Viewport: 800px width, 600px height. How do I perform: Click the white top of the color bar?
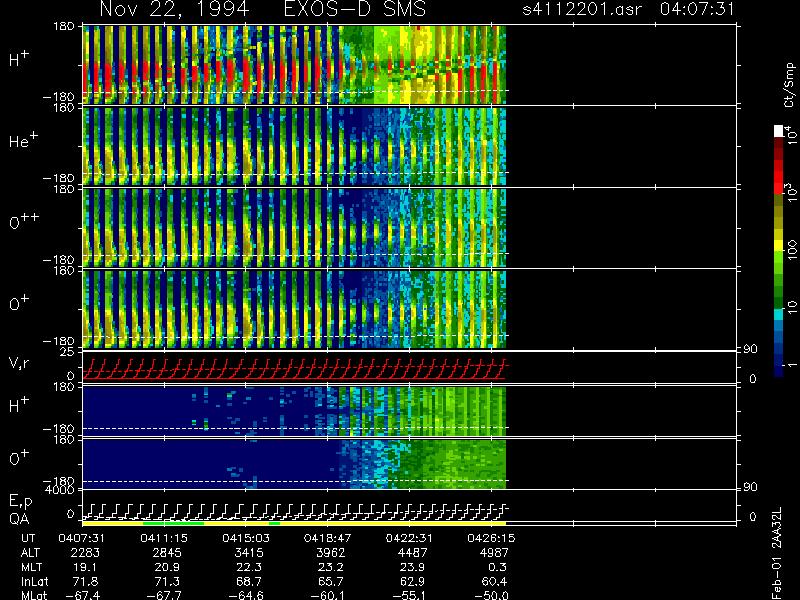tap(778, 132)
